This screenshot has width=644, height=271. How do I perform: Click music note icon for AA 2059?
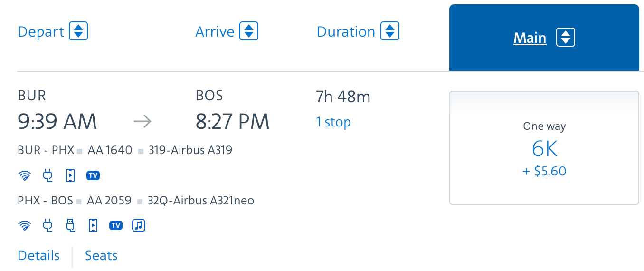point(139,225)
